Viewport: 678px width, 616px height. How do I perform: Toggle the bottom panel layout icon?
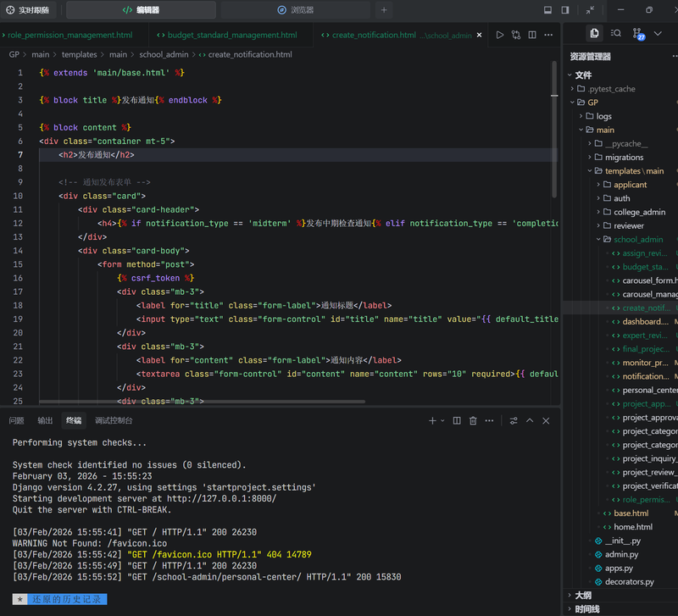(547, 10)
